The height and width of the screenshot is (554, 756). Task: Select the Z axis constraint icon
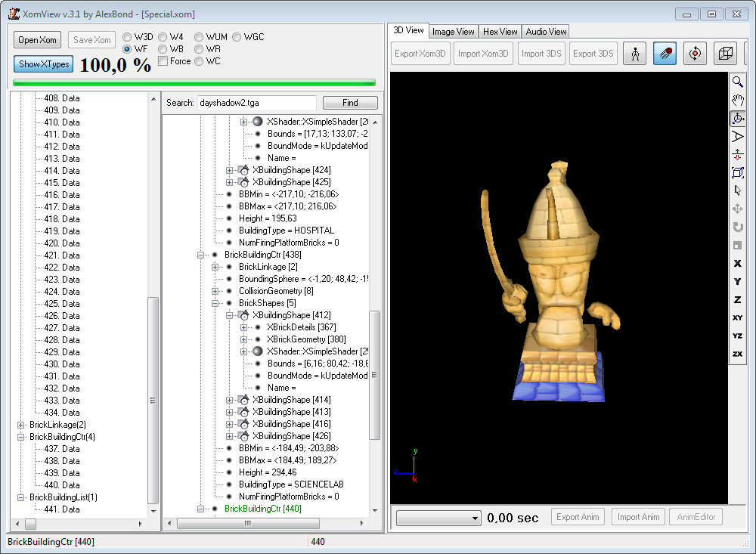coord(737,299)
